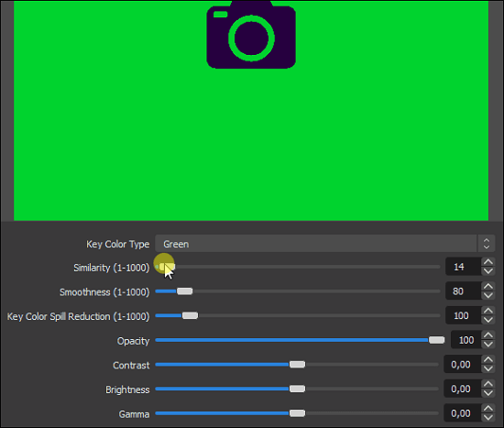
Task: Click the Key Color Spill Reduction slider handle
Action: [x=190, y=315]
